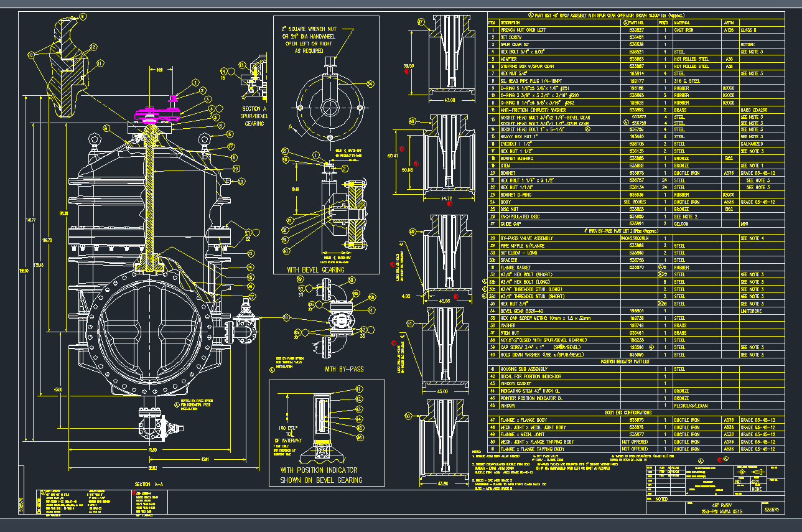Screen dimensions: 802x532
Task: Click the left eyebolt ring on bonnet
Action: 94,140
